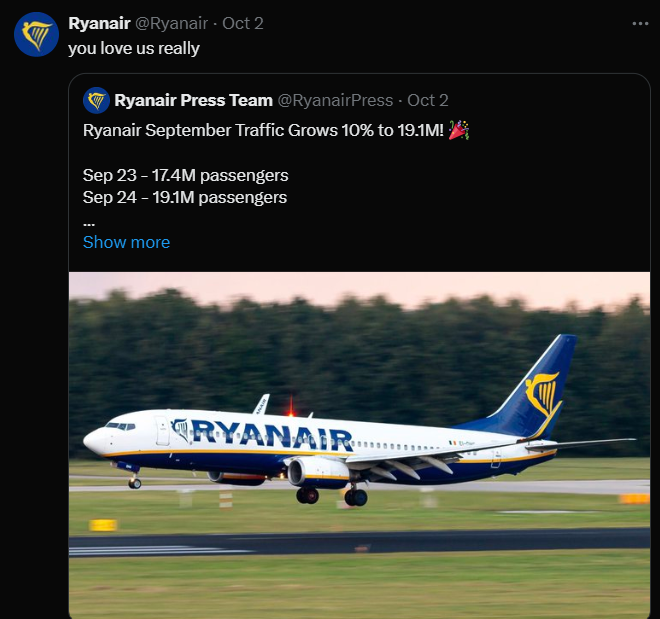Click the truncation ellipsis above Show more
Screen dimensions: 660x619
point(89,224)
